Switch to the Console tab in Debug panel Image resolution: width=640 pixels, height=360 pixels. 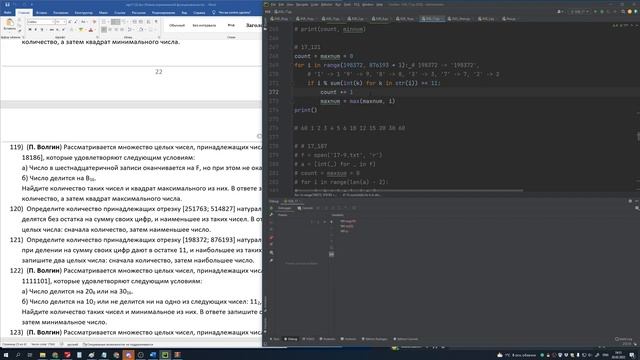tap(305, 208)
